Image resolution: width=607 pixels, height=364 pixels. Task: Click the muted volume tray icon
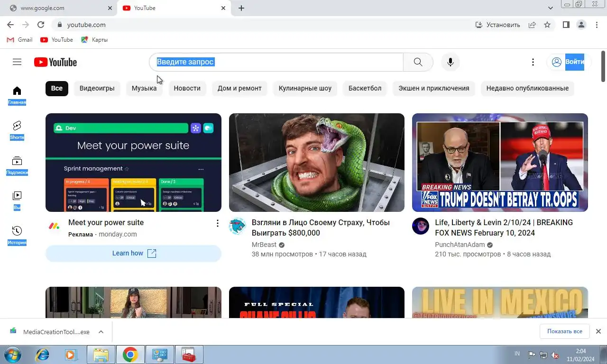coord(555,355)
